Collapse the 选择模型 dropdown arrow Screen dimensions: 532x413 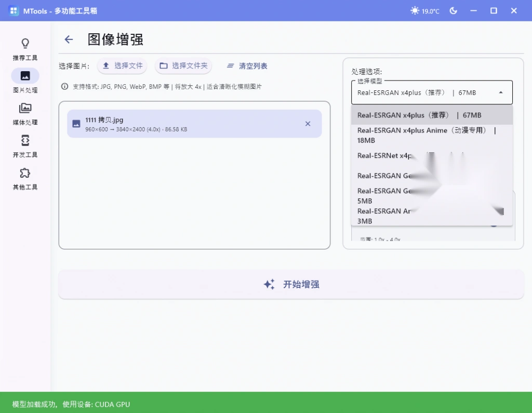(x=501, y=92)
